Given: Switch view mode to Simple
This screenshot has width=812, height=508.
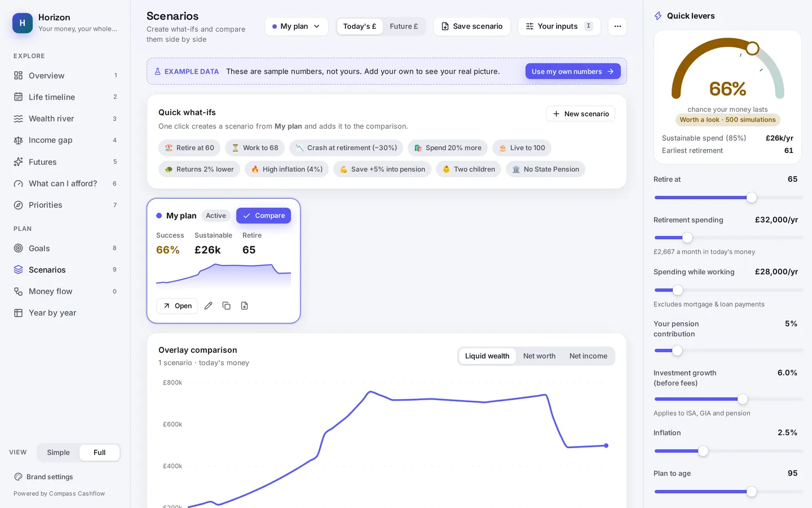Looking at the screenshot, I should click(58, 452).
